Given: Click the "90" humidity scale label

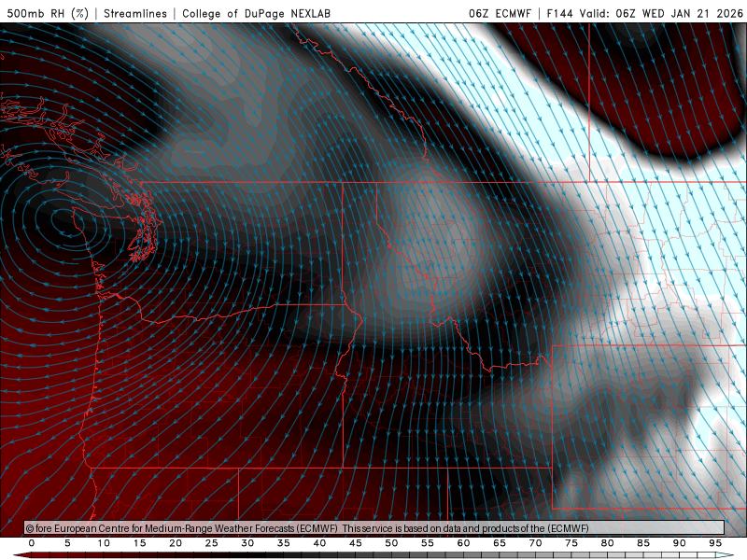Looking at the screenshot, I should (680, 543).
